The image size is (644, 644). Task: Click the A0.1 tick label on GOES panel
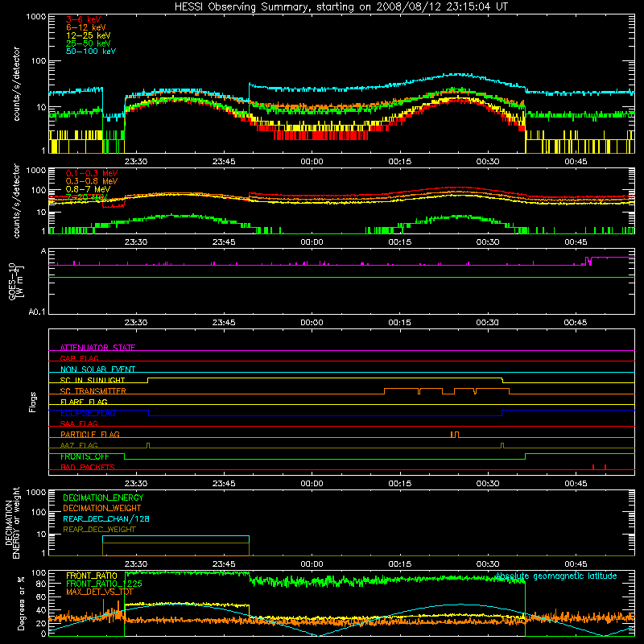point(36,312)
